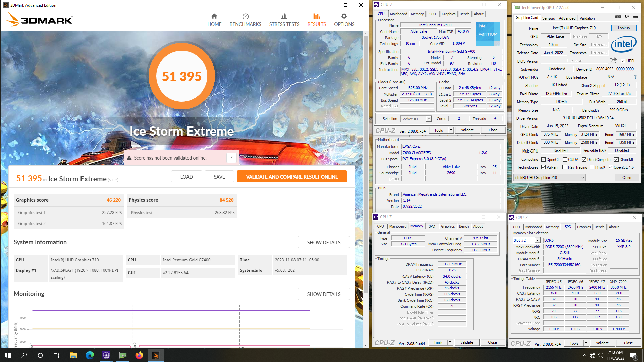Toggle the OpenCL checkbox

543,160
